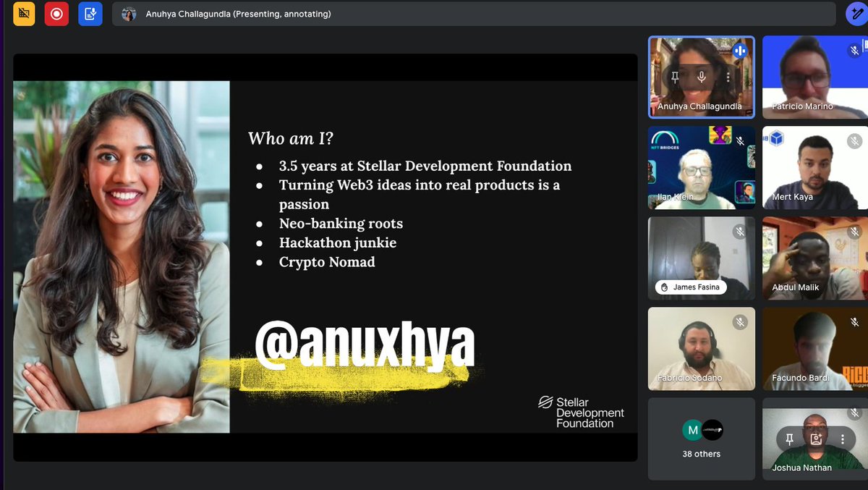This screenshot has height=490, width=868.
Task: Click the black logo avatar in others tile
Action: click(712, 430)
